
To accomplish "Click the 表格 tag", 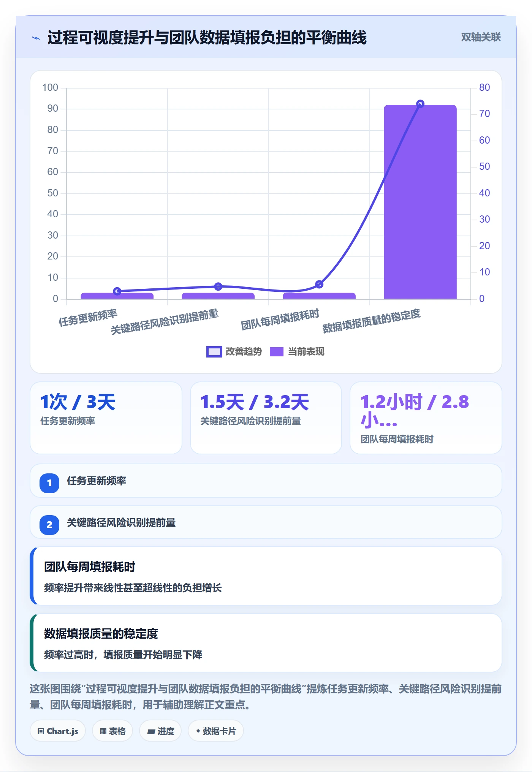I will coord(112,731).
